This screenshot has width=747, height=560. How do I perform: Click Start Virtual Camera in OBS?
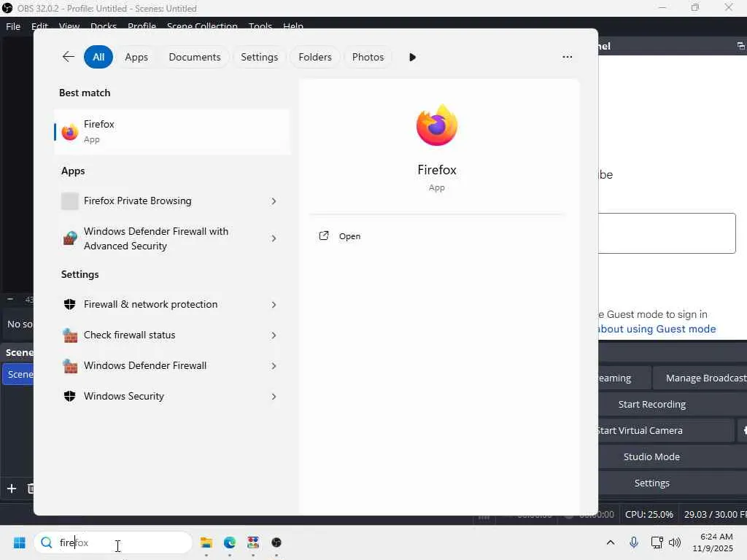pos(666,430)
